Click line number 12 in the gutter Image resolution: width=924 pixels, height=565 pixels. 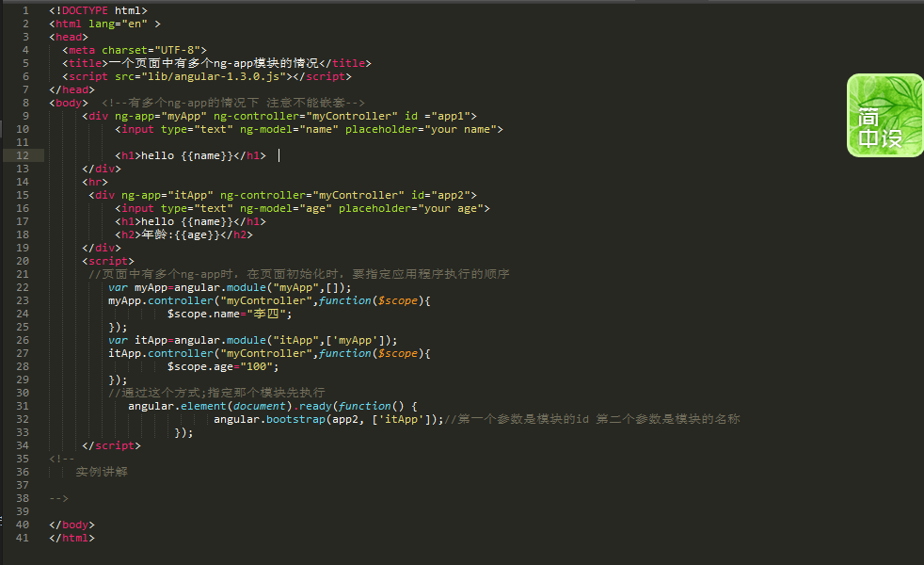click(x=23, y=155)
